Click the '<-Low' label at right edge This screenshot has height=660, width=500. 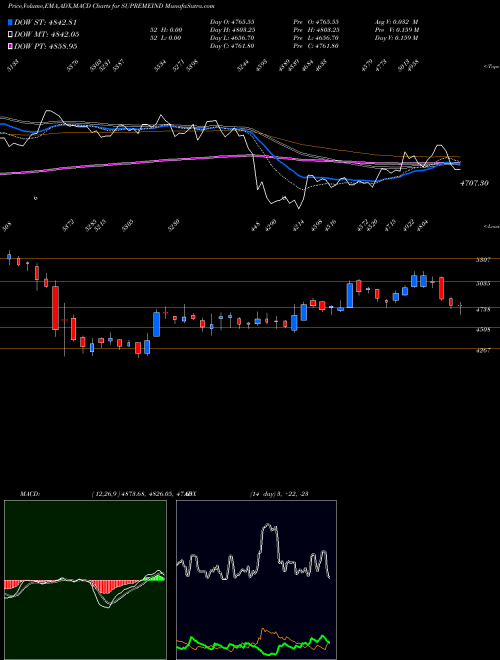coord(491,226)
